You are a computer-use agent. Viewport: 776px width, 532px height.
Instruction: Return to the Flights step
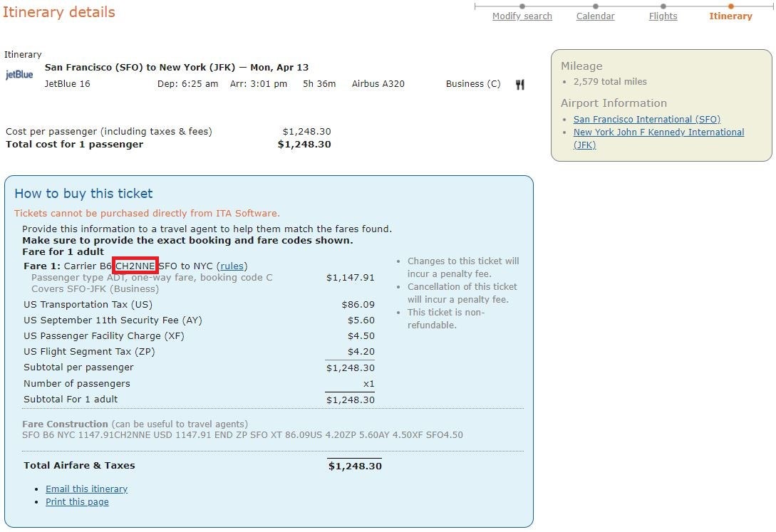tap(663, 16)
